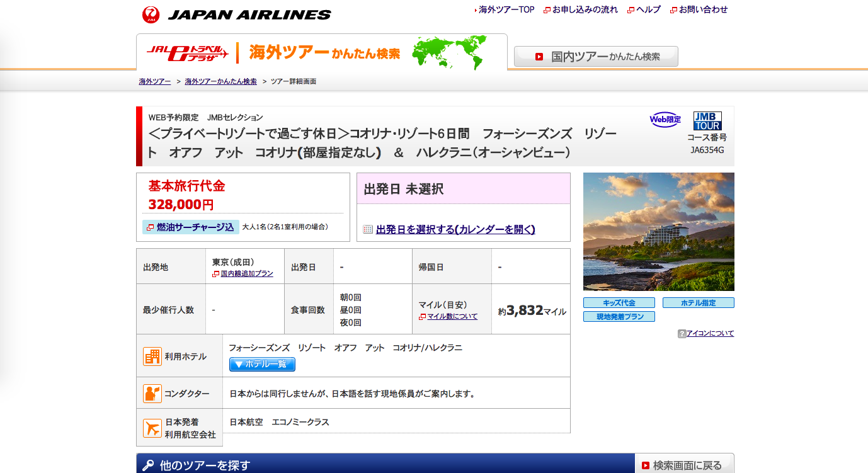Screen dimensions: 868x473
Task: Click the conductor icon next to コンダクター
Action: (x=152, y=394)
